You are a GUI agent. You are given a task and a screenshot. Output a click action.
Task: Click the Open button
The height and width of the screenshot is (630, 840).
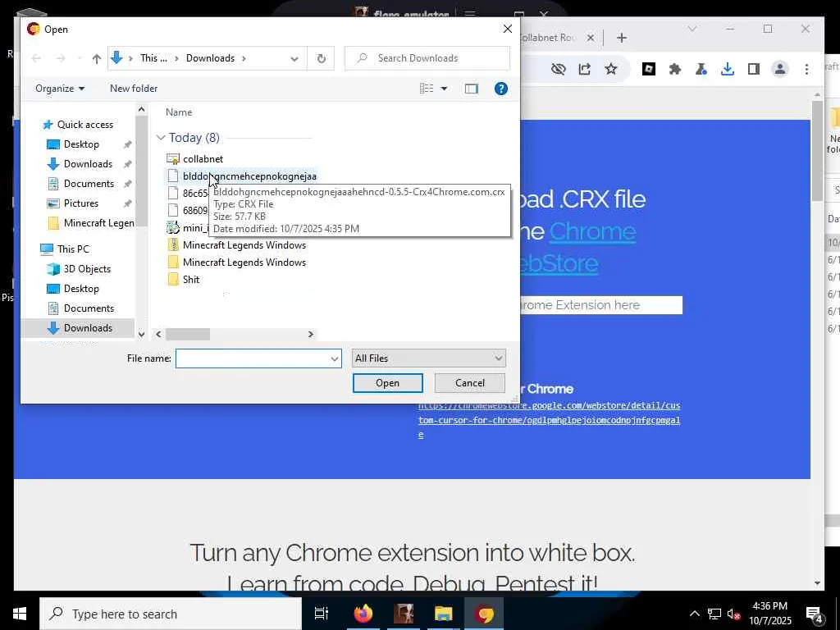coord(387,383)
